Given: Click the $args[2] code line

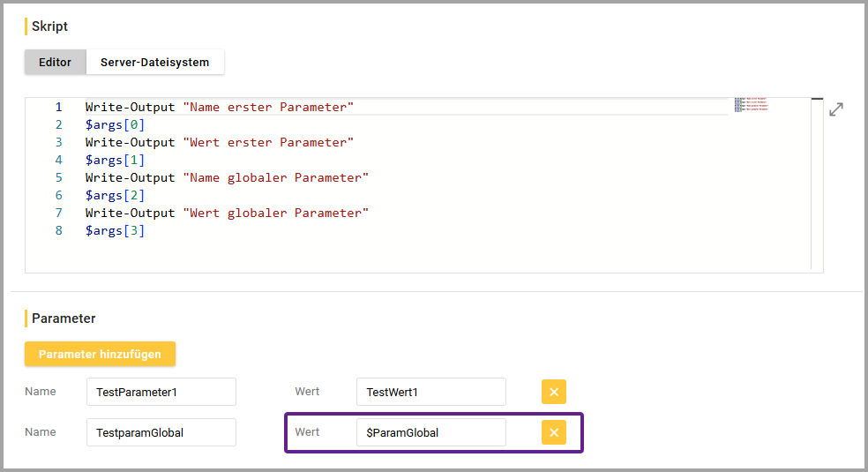Looking at the screenshot, I should (x=115, y=195).
